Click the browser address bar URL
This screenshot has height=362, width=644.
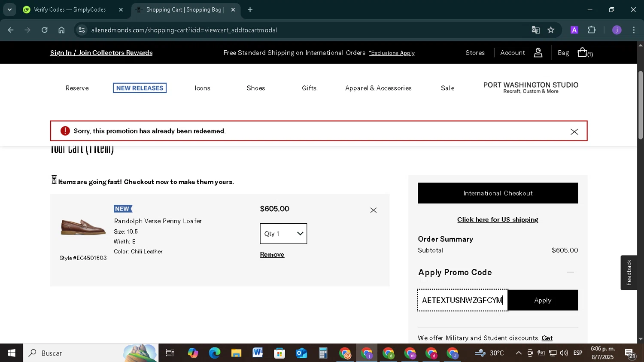click(x=184, y=30)
